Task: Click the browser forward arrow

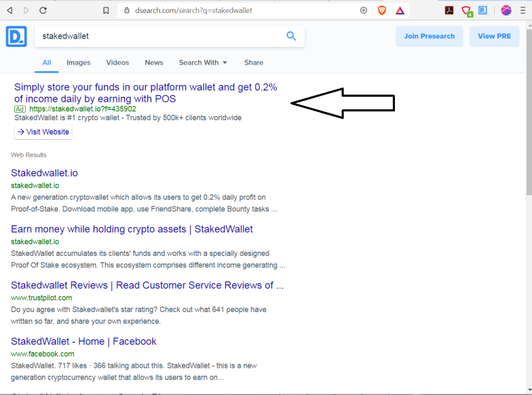Action: pos(26,11)
